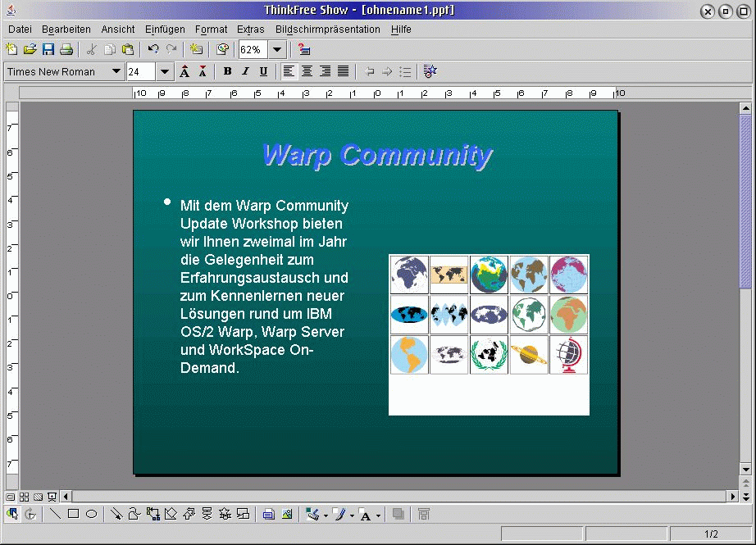This screenshot has height=545, width=756.
Task: Toggle Italic formatting
Action: pos(245,72)
